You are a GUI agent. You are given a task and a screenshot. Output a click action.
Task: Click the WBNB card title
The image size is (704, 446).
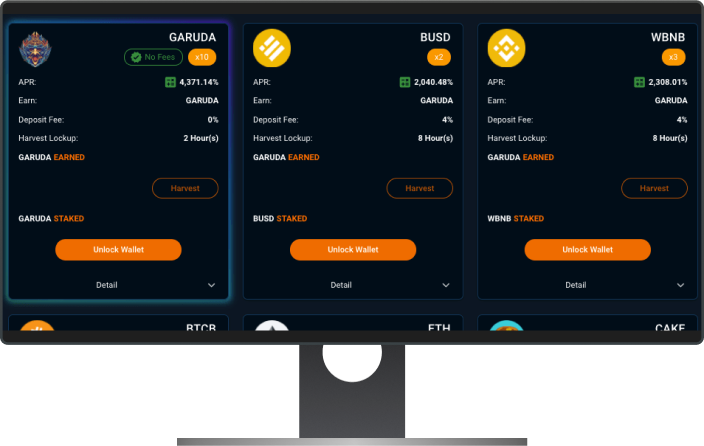(x=668, y=37)
